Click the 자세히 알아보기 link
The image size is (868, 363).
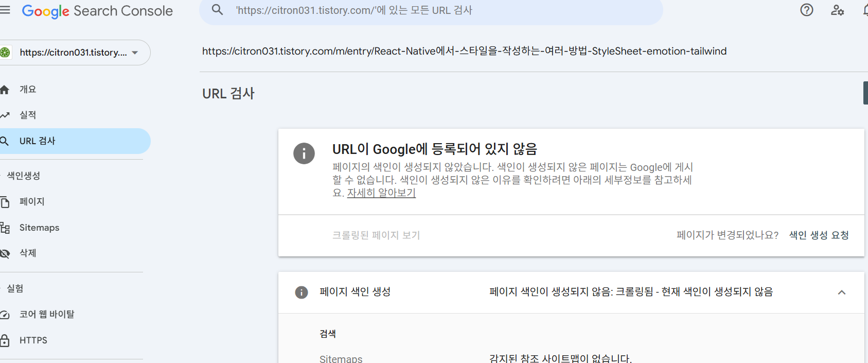coord(381,193)
